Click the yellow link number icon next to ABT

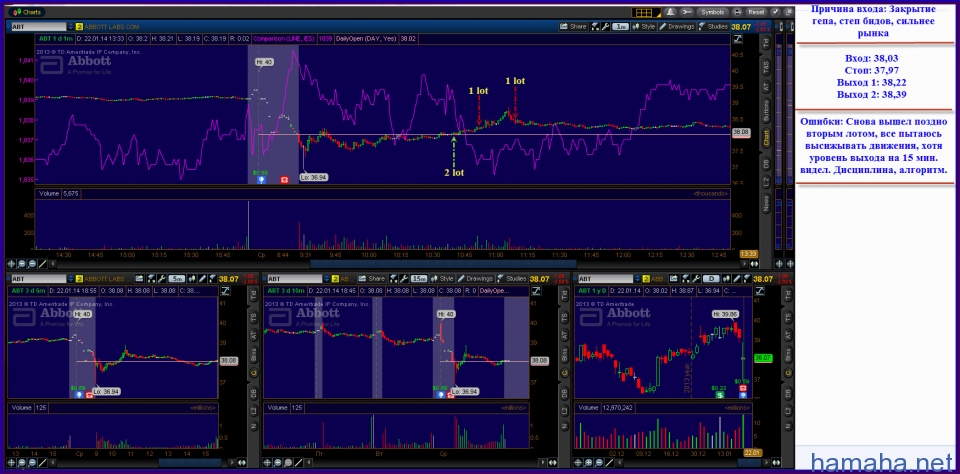(x=80, y=25)
